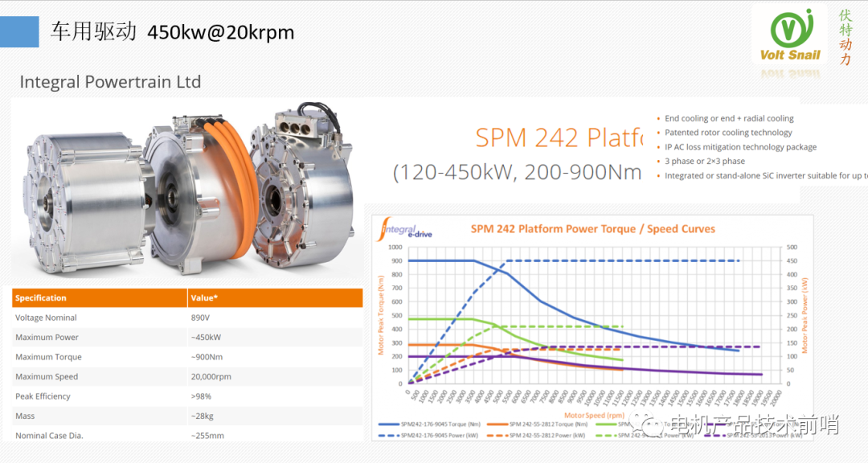Click the Volt Snail logo
The image size is (868, 463).
[790, 35]
